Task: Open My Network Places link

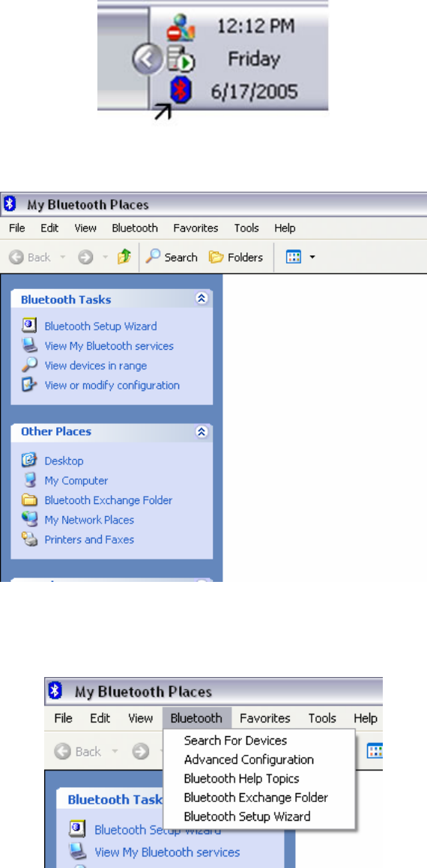Action: 89,520
